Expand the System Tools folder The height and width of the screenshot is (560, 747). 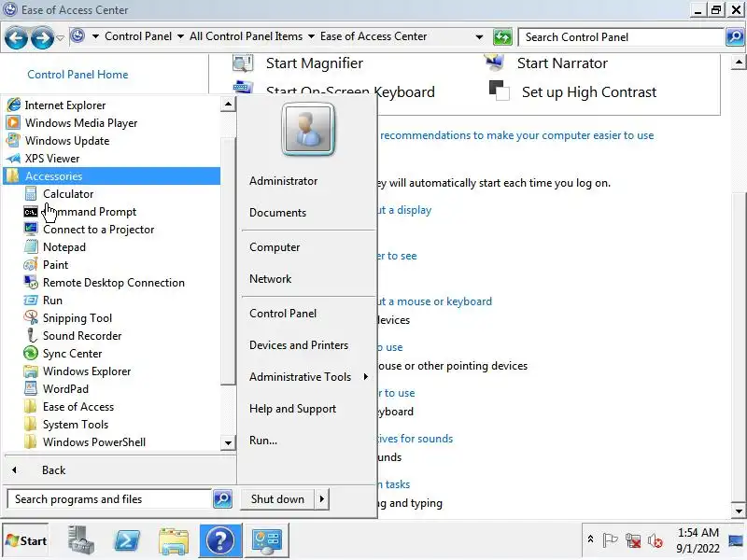pyautogui.click(x=76, y=425)
